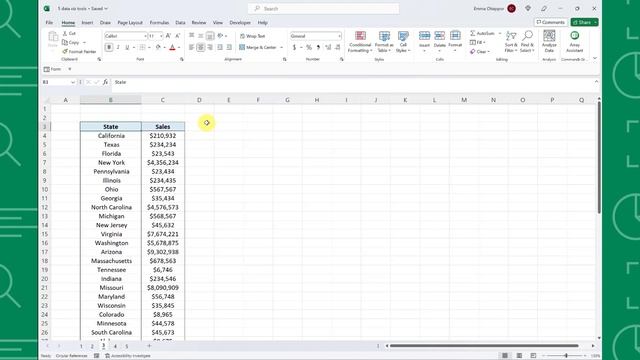This screenshot has height=360, width=640.
Task: Click the AutoSum sigma icon
Action: pyautogui.click(x=473, y=33)
